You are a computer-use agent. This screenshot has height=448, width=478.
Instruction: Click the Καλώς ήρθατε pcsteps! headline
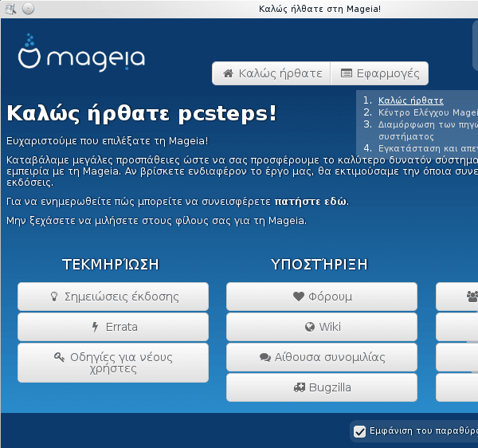[142, 114]
